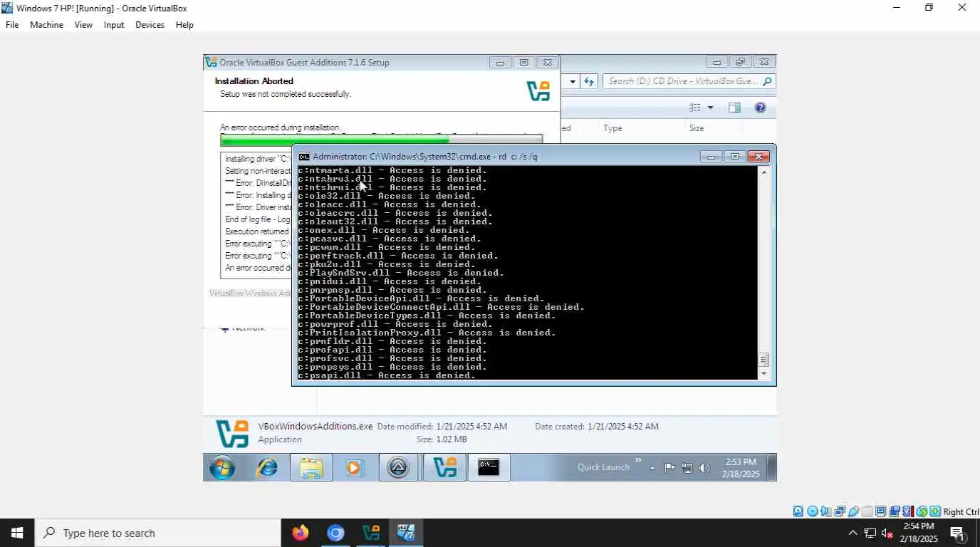Click the VBoxWindowsAdditions.exe file name in details pane

point(315,426)
